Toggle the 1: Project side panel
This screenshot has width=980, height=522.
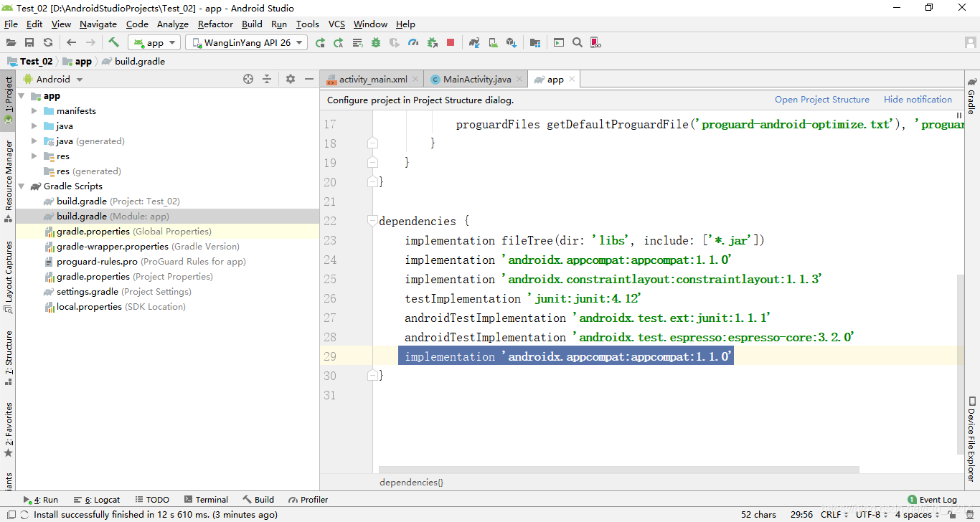(x=9, y=100)
